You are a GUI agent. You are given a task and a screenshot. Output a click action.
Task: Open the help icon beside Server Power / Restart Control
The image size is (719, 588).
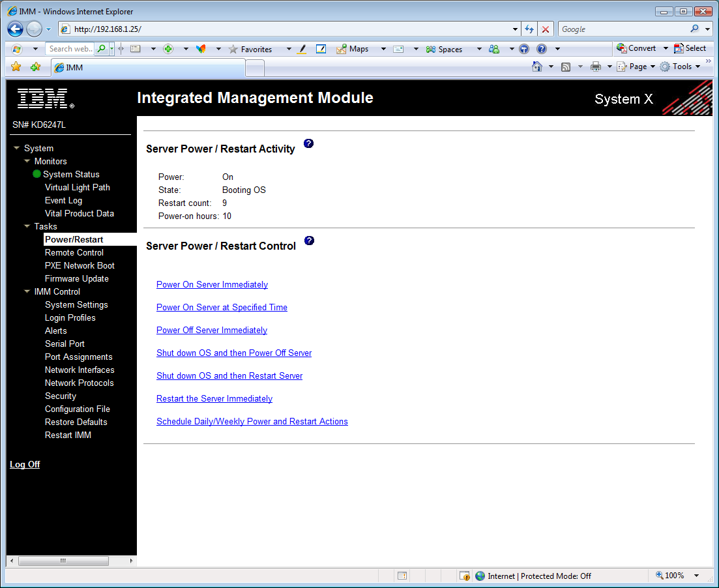pos(309,240)
